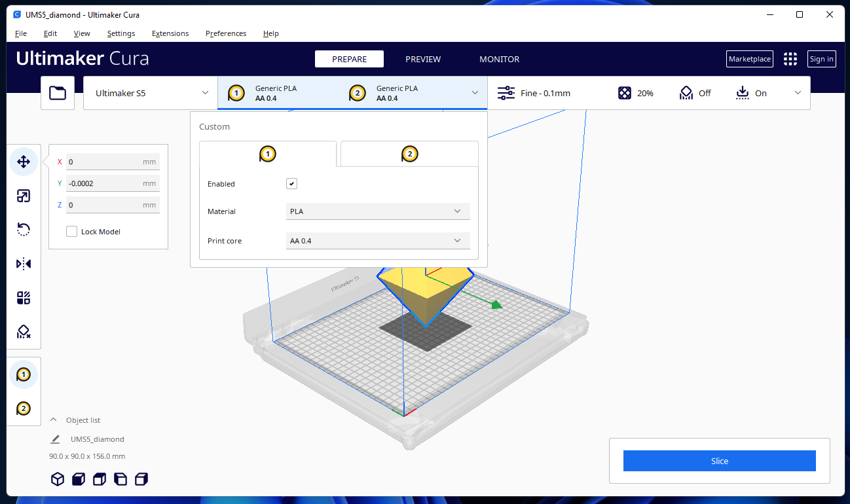Collapse the extruder configuration panel chevron
This screenshot has height=504, width=850.
[x=475, y=93]
